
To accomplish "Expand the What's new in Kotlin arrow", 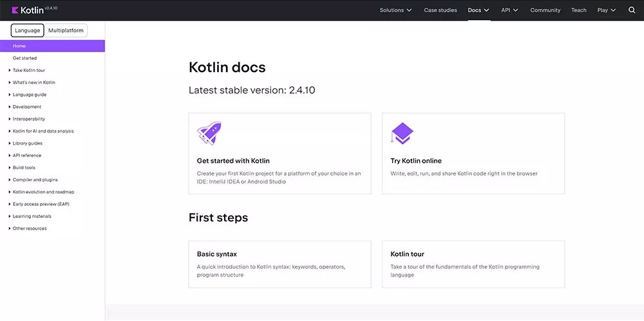I will point(10,82).
